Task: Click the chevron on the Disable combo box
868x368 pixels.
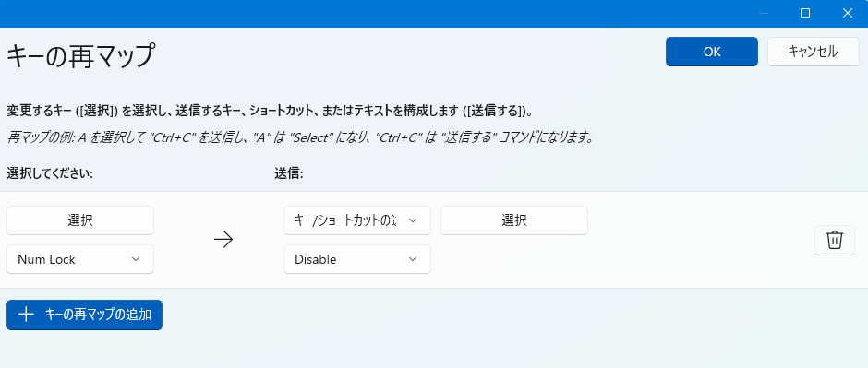Action: tap(413, 259)
